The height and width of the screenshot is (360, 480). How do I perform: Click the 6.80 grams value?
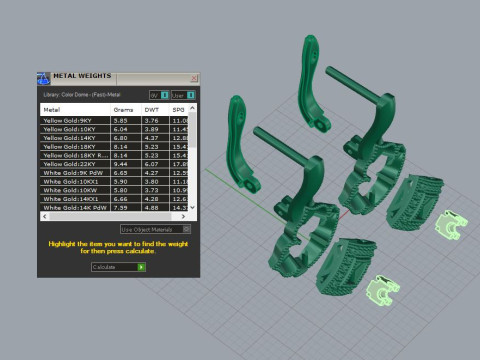[x=120, y=138]
